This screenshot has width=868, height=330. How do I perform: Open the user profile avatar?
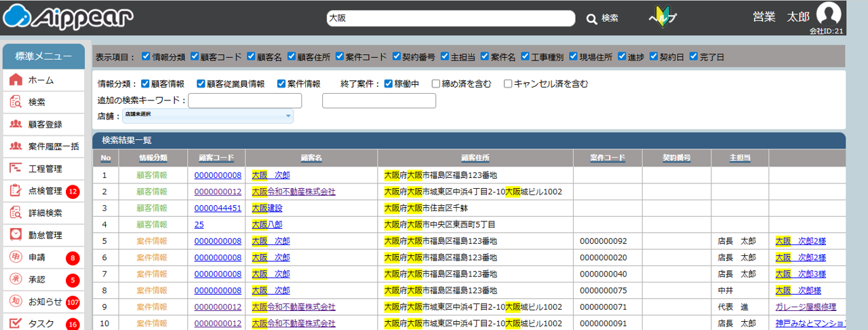(x=828, y=15)
